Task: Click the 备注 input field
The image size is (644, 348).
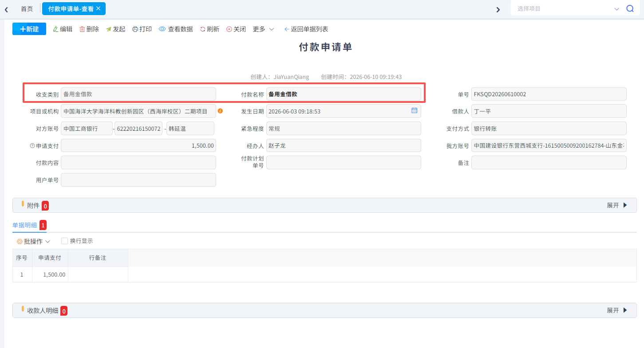Action: click(x=549, y=163)
